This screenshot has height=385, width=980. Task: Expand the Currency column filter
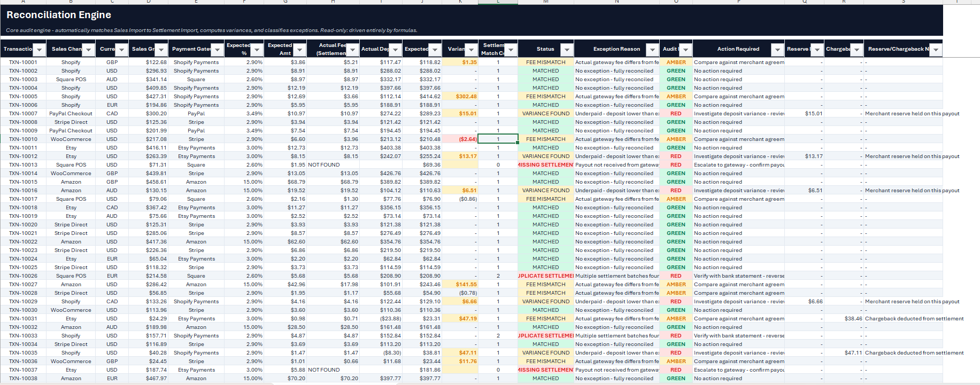pyautogui.click(x=121, y=50)
